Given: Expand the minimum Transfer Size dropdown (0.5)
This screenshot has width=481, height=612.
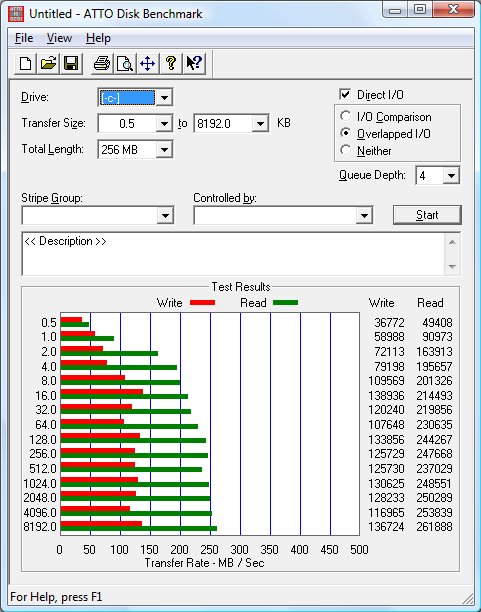Looking at the screenshot, I should pyautogui.click(x=164, y=124).
